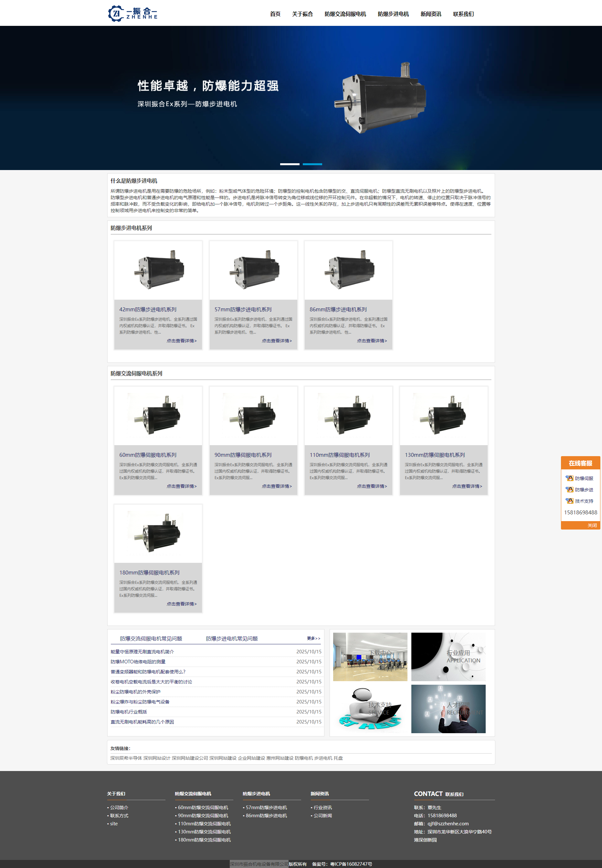Click 点击查看详情 under 42mm防爆步进电机系列
The image size is (602, 868).
coord(181,341)
